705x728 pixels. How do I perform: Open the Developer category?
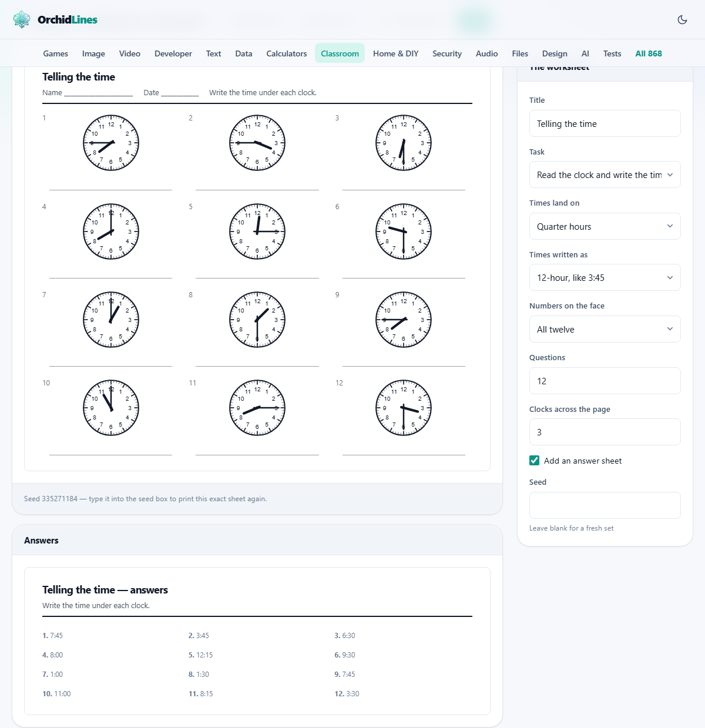pos(173,53)
